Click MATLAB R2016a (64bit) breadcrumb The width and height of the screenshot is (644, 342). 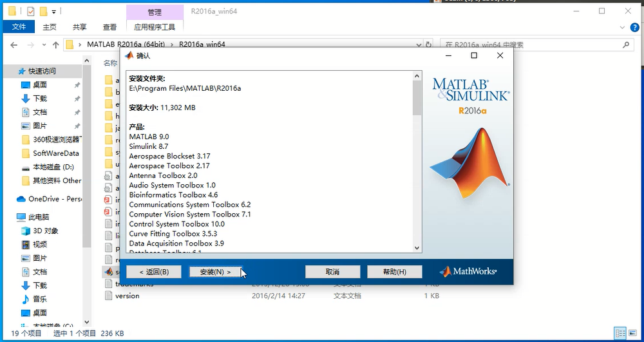[126, 44]
